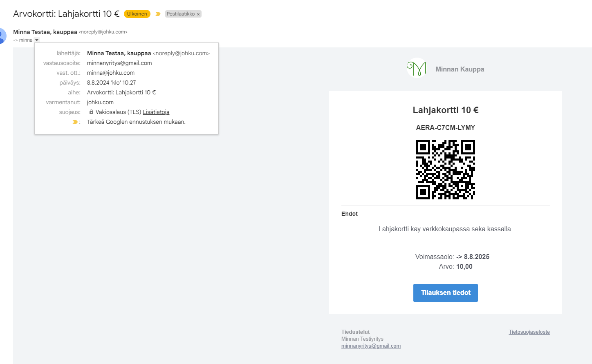Screen dimensions: 592x364
Task: Click the Minnan Kauppa store name text
Action: click(460, 69)
